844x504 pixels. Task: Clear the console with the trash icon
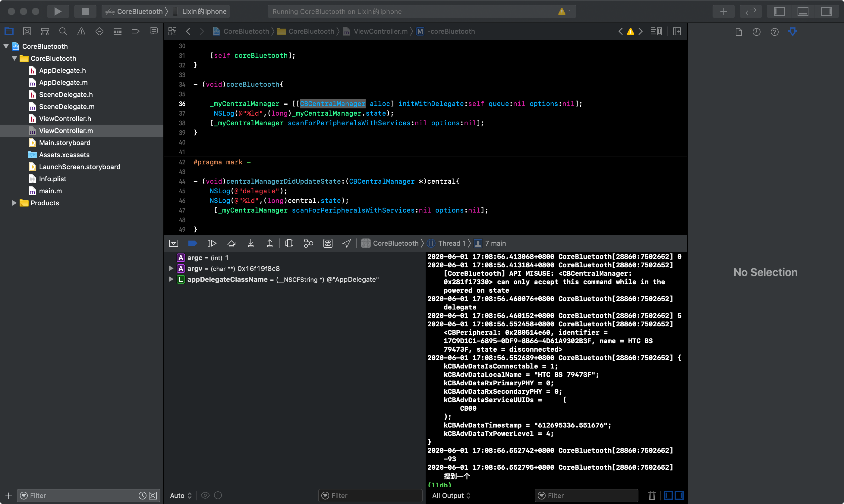click(x=652, y=496)
